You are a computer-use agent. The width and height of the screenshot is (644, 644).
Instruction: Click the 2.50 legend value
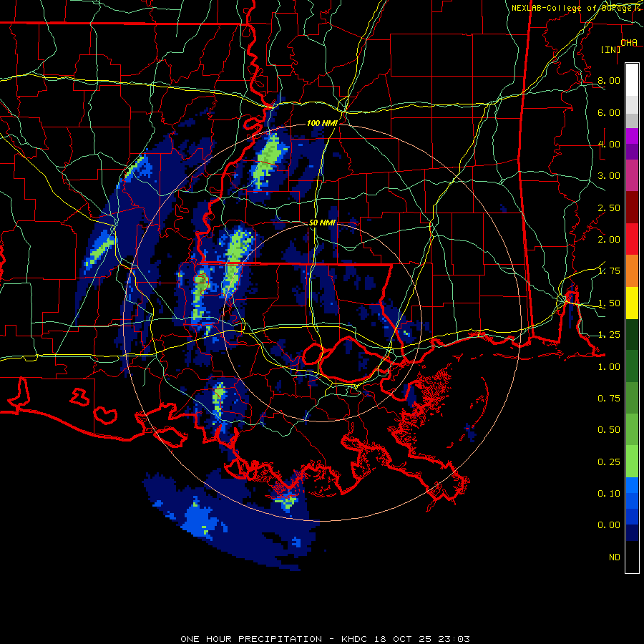609,208
